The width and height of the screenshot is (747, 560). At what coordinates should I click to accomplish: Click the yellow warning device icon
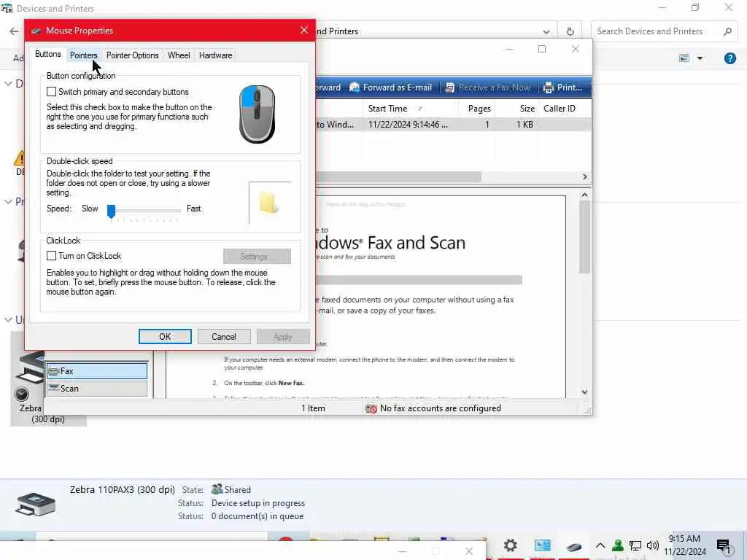click(20, 158)
